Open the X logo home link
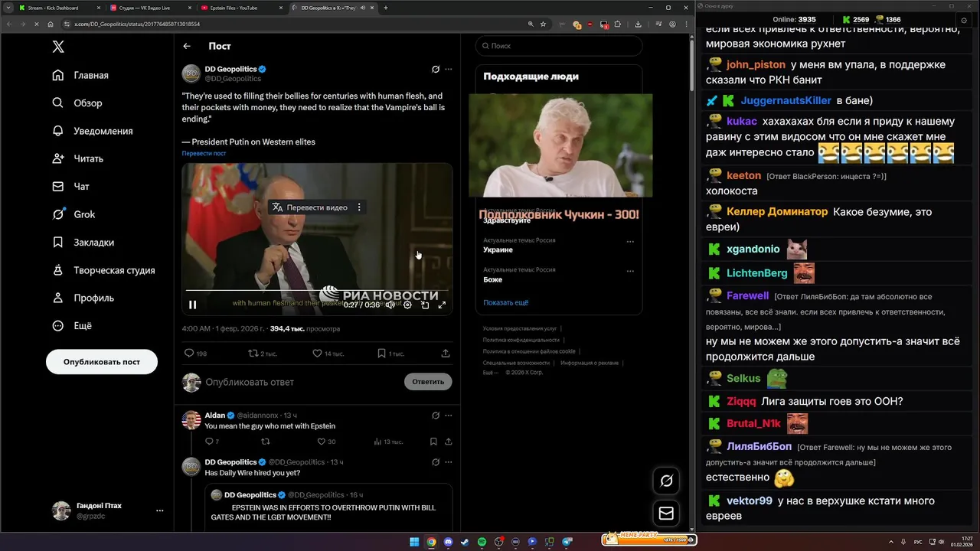Image resolution: width=980 pixels, height=551 pixels. (58, 47)
